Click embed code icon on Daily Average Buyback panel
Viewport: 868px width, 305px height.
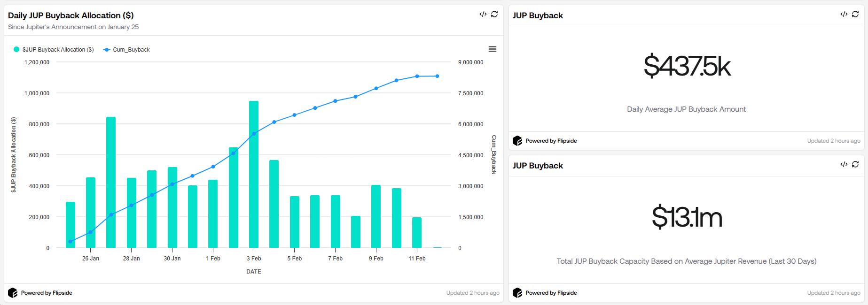tap(844, 14)
